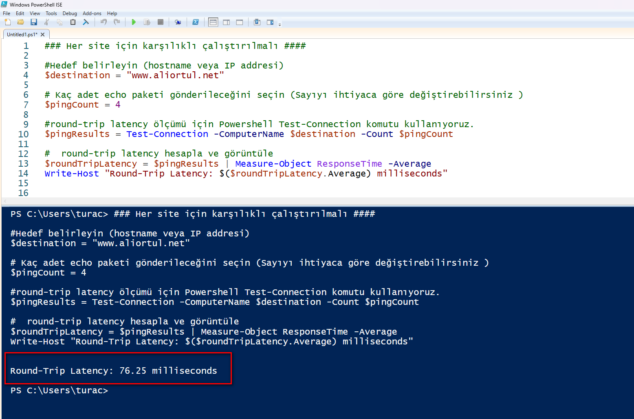Open the File menu

6,13
